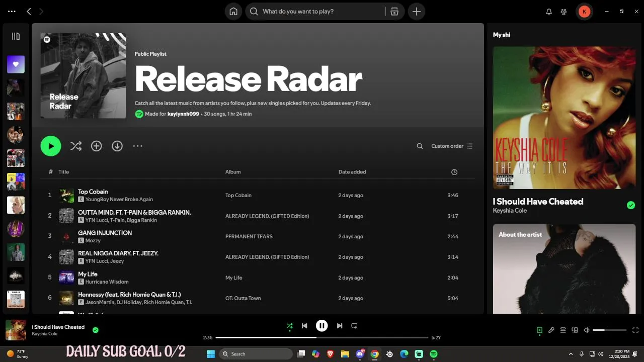This screenshot has width=644, height=362.
Task: Select track GANG INJUNCTION
Action: coord(105,233)
